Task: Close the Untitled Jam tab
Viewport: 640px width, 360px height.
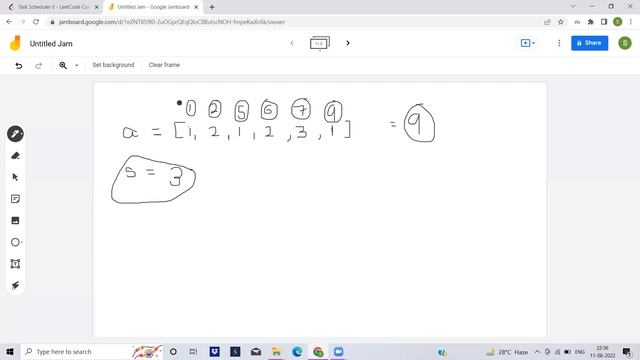Action: (196, 7)
